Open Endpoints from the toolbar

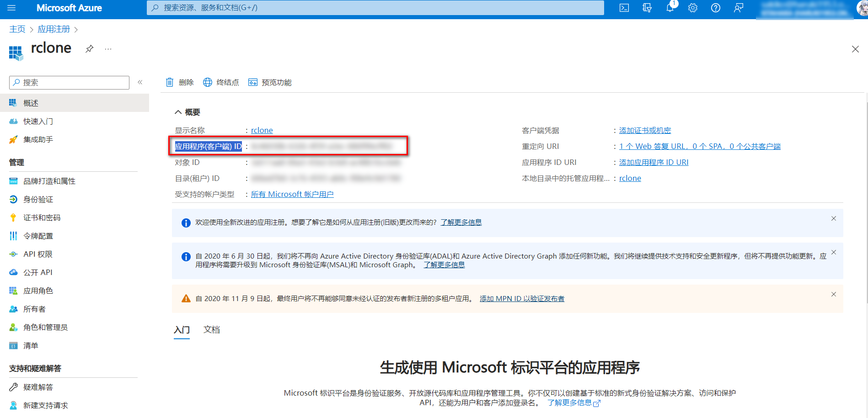(221, 82)
